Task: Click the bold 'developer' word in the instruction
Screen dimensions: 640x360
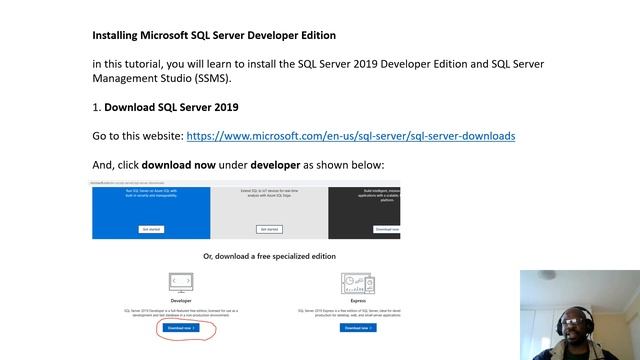Action: point(275,165)
